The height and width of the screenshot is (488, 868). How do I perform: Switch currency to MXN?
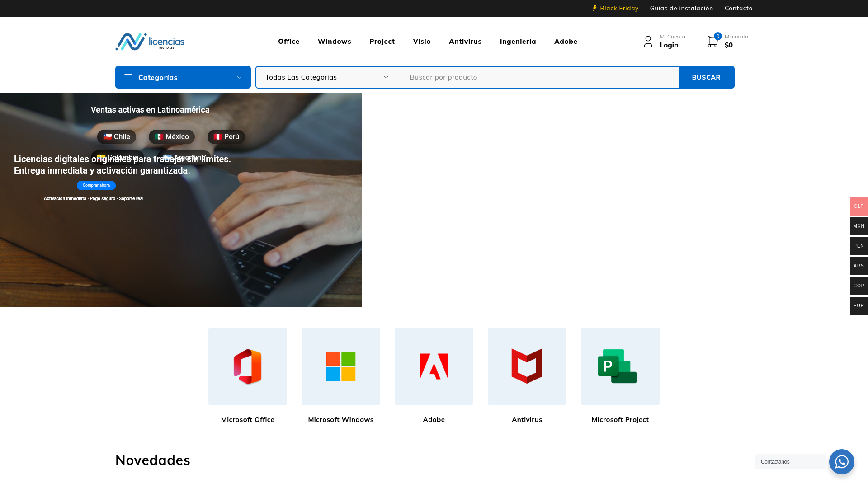pyautogui.click(x=859, y=226)
